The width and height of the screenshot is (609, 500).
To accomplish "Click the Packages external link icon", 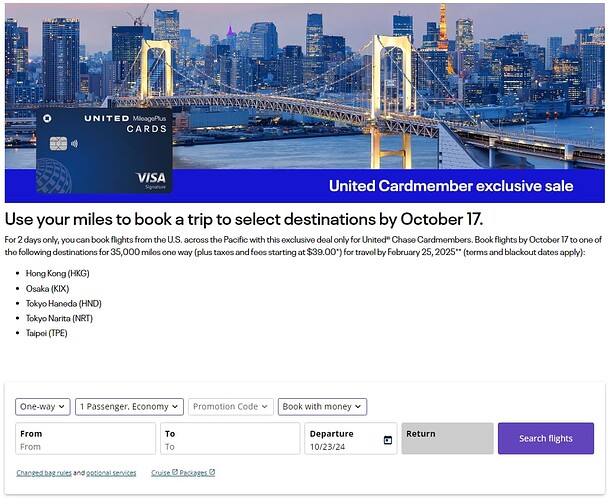I will (x=212, y=473).
